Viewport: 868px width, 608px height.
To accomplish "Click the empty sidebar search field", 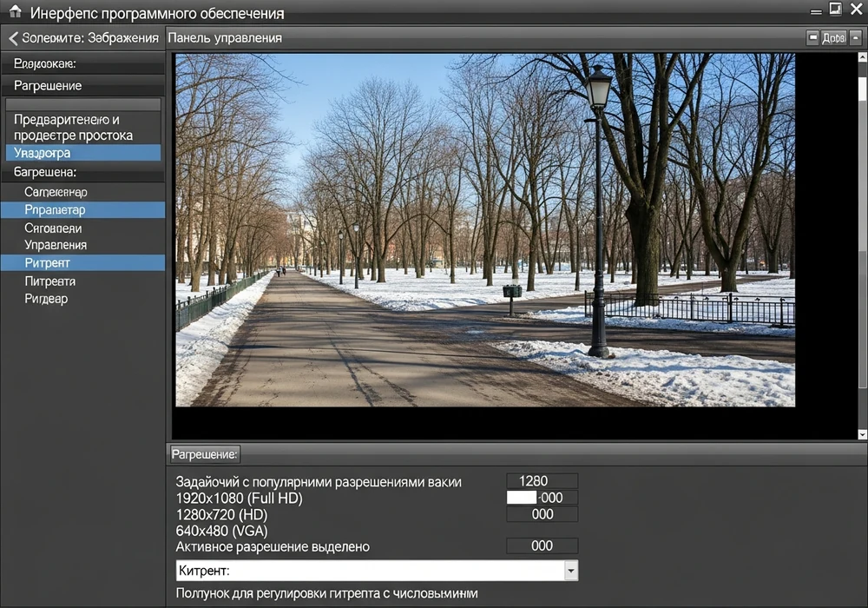I will click(83, 104).
